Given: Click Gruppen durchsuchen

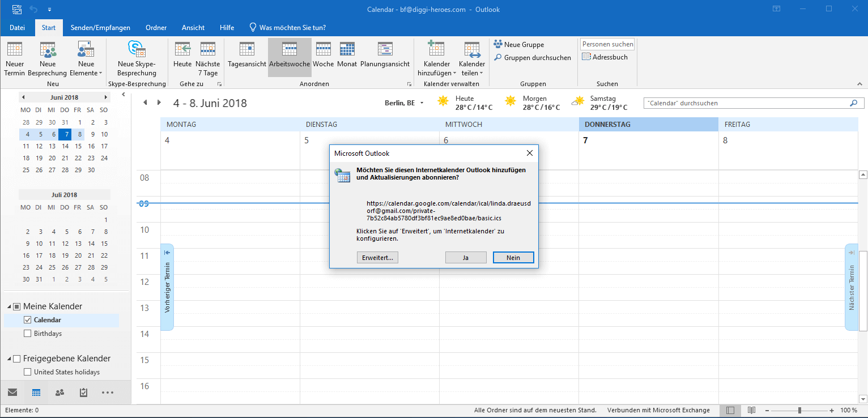Looking at the screenshot, I should coord(532,57).
